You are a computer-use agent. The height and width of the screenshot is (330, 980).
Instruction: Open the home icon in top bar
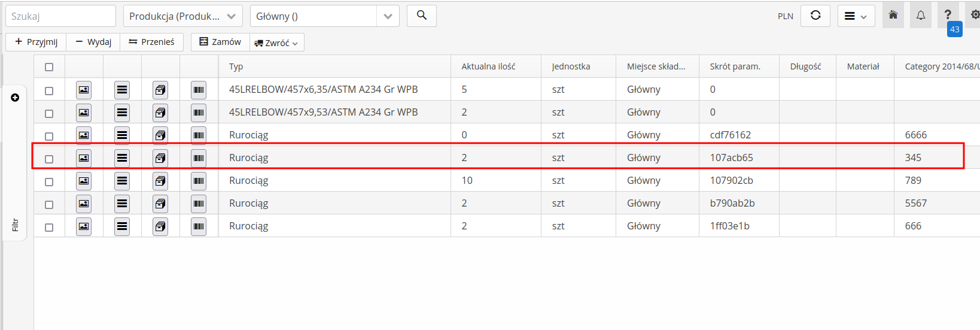[893, 16]
